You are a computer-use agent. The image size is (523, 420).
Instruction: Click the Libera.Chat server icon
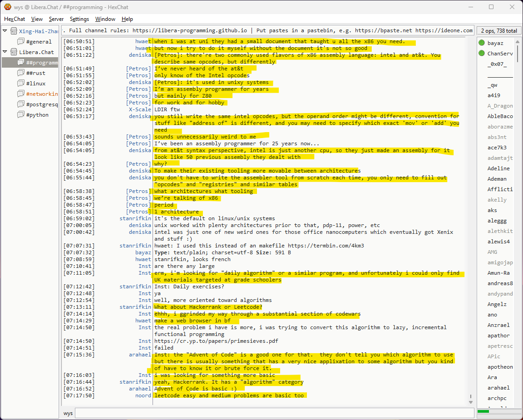point(14,52)
